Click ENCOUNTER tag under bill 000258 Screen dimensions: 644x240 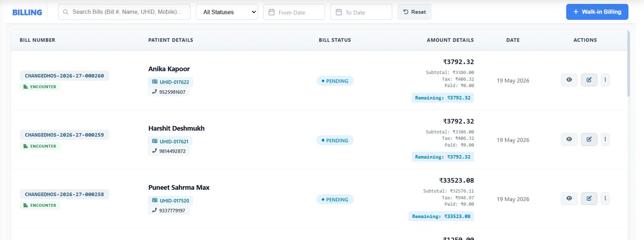coord(40,205)
